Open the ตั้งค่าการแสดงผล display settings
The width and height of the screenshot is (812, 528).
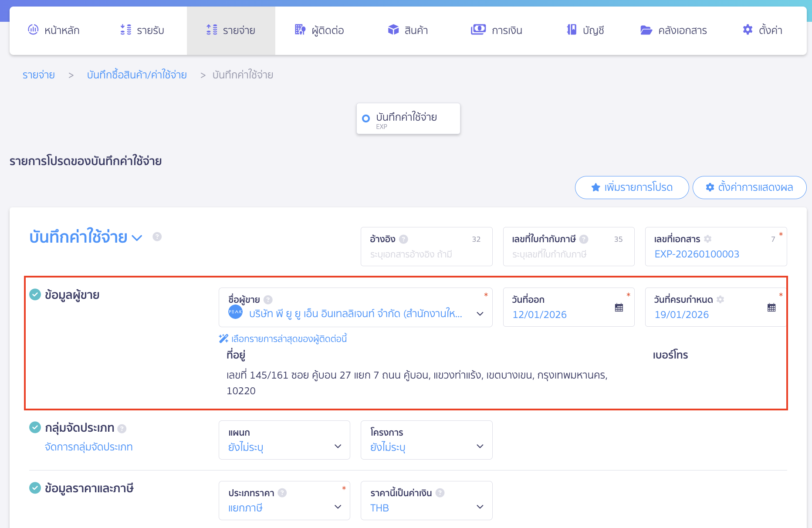coord(749,187)
